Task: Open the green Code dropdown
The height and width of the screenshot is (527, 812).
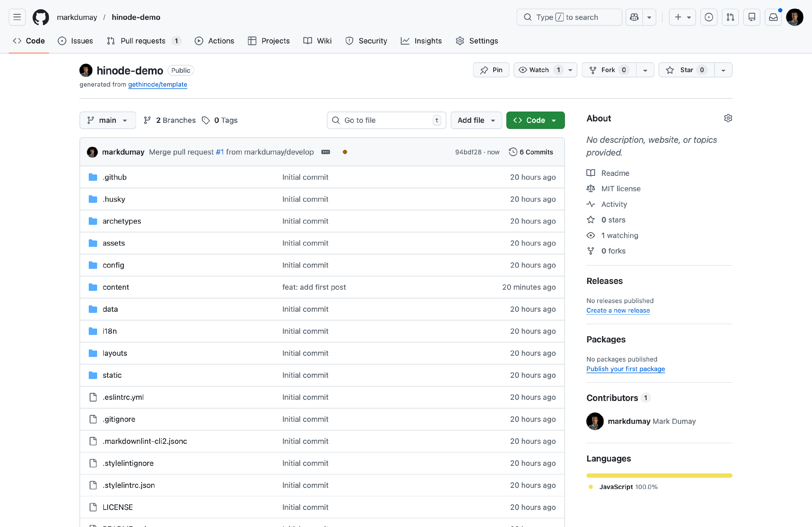Action: coord(535,120)
